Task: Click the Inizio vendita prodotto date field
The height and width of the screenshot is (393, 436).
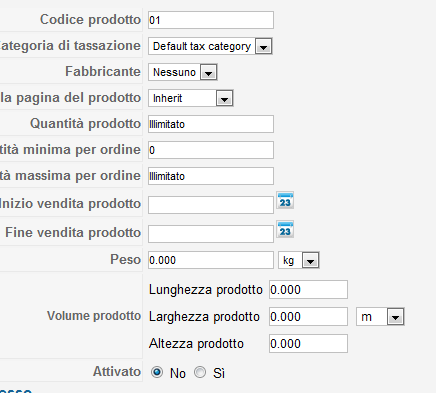Action: pos(211,205)
